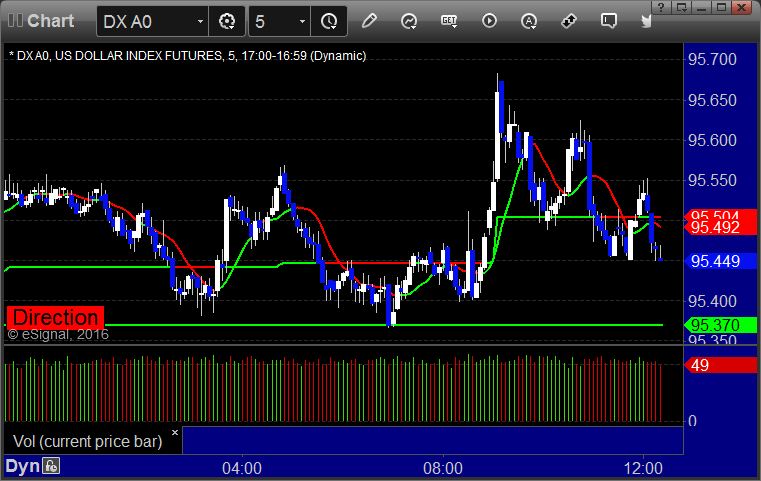The height and width of the screenshot is (481, 761).
Task: Click the Vol (current price bar) label
Action: pos(87,441)
